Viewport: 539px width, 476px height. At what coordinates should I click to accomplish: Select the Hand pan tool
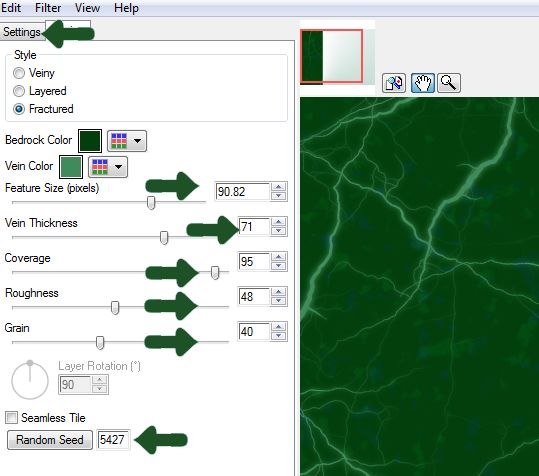(423, 83)
